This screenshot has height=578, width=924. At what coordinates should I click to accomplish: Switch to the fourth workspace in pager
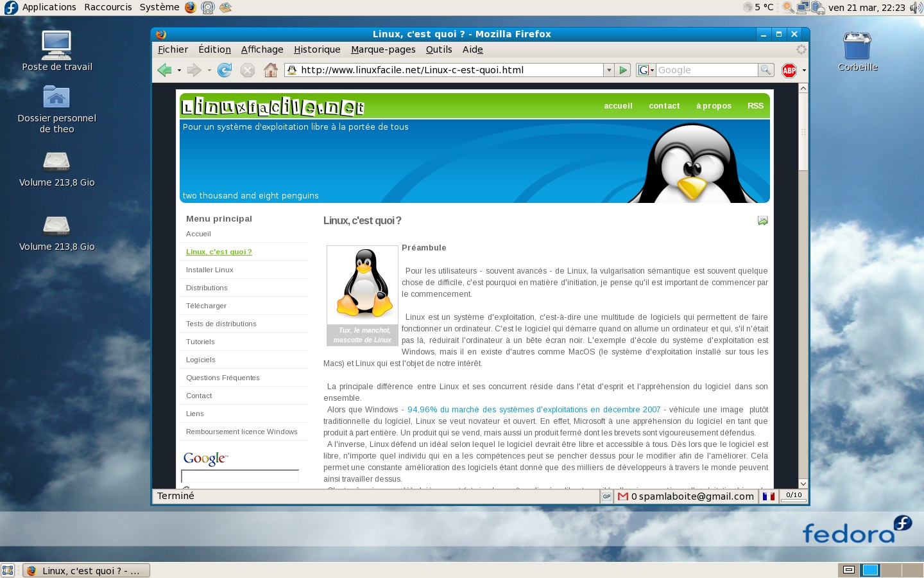pos(911,570)
